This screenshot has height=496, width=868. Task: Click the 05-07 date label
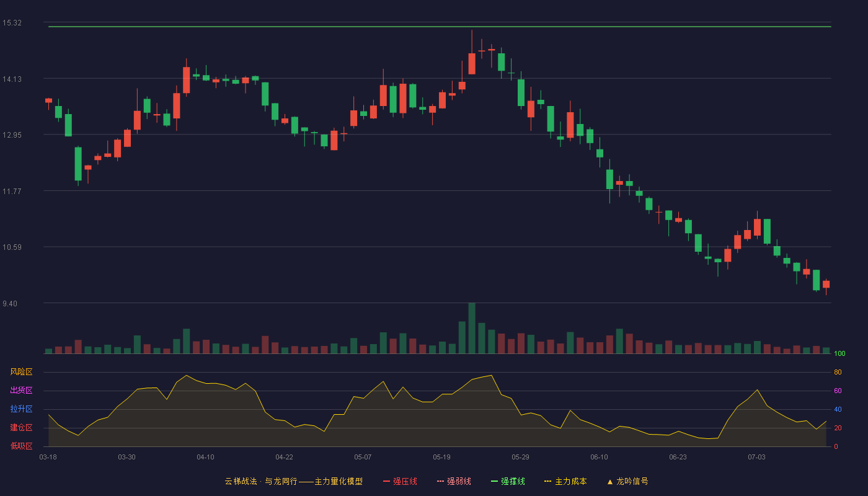click(363, 457)
